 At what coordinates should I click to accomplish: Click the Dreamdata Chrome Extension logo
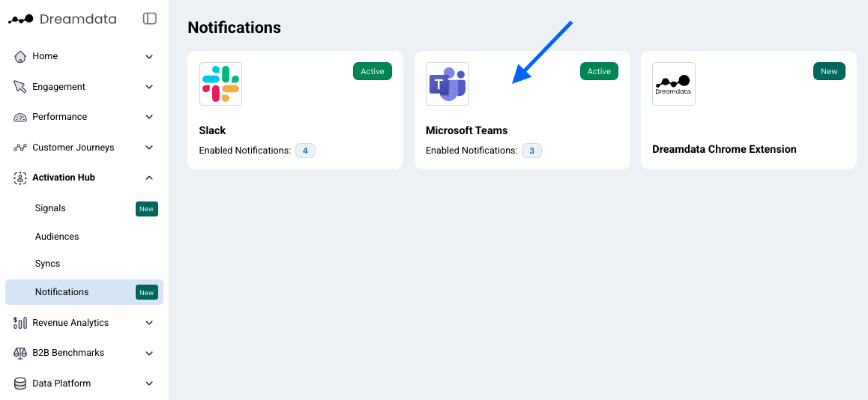(674, 84)
